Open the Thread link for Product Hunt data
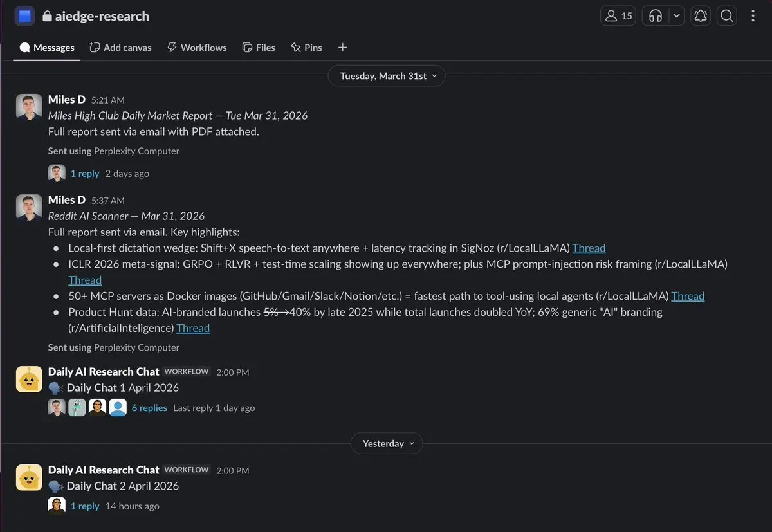This screenshot has width=772, height=532. pos(193,328)
